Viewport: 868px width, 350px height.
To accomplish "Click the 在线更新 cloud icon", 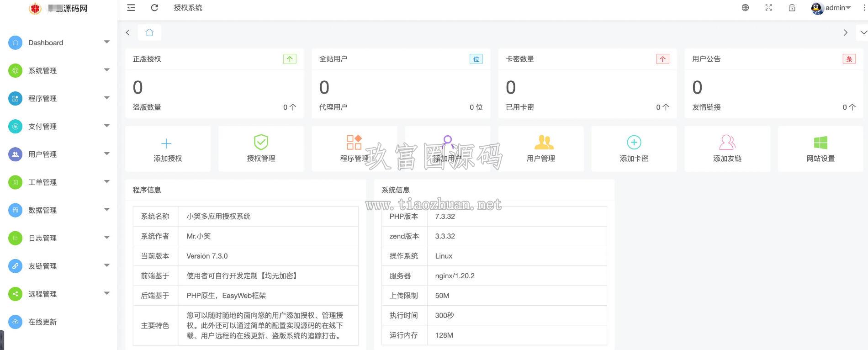I will pyautogui.click(x=15, y=321).
